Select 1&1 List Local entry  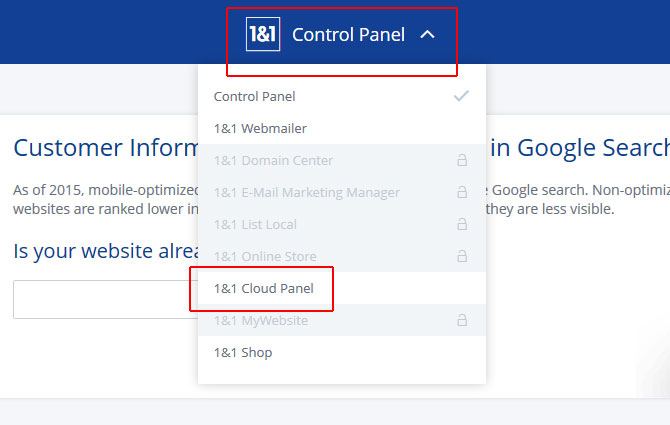342,224
